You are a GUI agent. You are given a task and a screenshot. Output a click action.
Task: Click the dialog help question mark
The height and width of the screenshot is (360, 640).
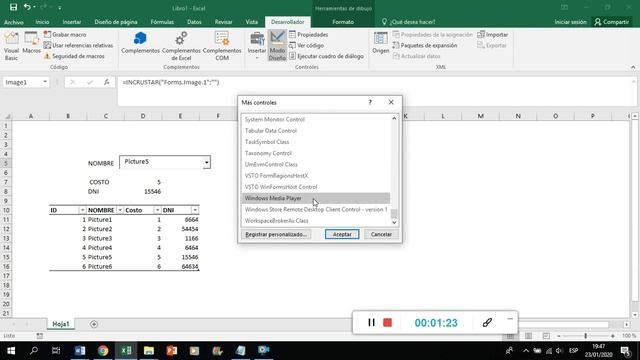(x=370, y=102)
